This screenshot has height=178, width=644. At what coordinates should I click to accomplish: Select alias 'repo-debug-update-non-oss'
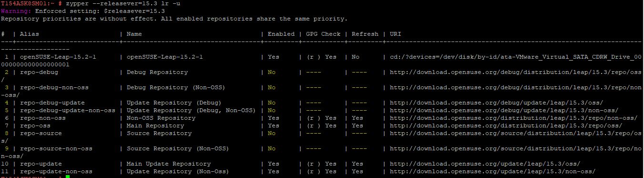coord(67,110)
